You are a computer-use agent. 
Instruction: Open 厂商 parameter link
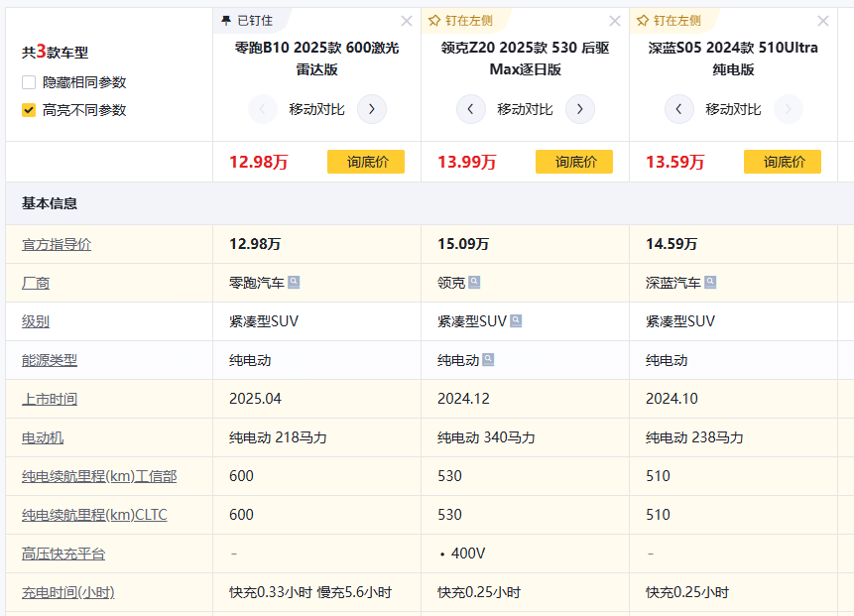(36, 284)
